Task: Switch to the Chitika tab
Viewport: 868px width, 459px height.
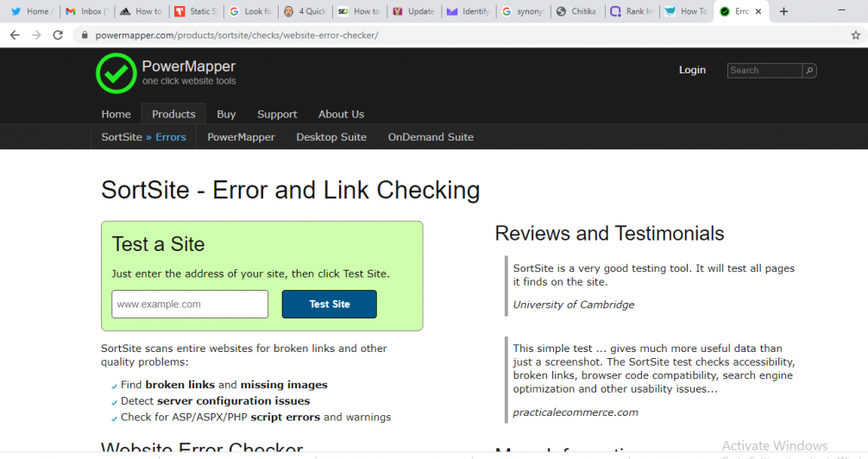Action: [x=576, y=11]
